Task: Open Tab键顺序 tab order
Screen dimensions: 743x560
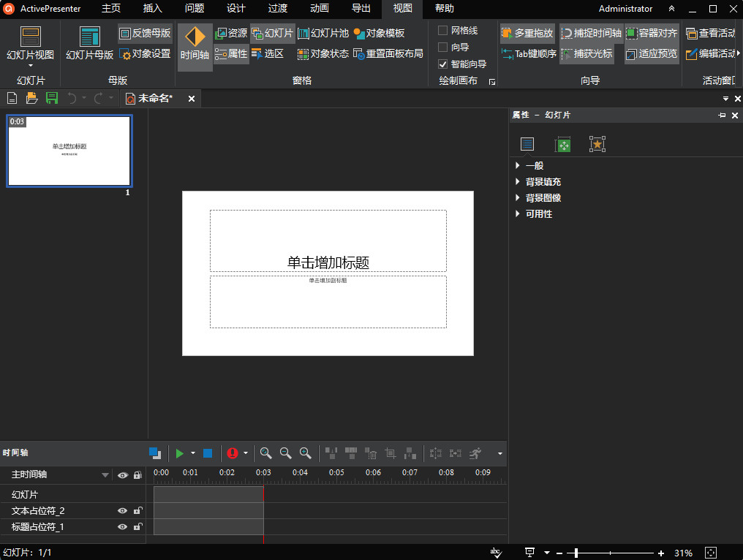Action: point(529,54)
